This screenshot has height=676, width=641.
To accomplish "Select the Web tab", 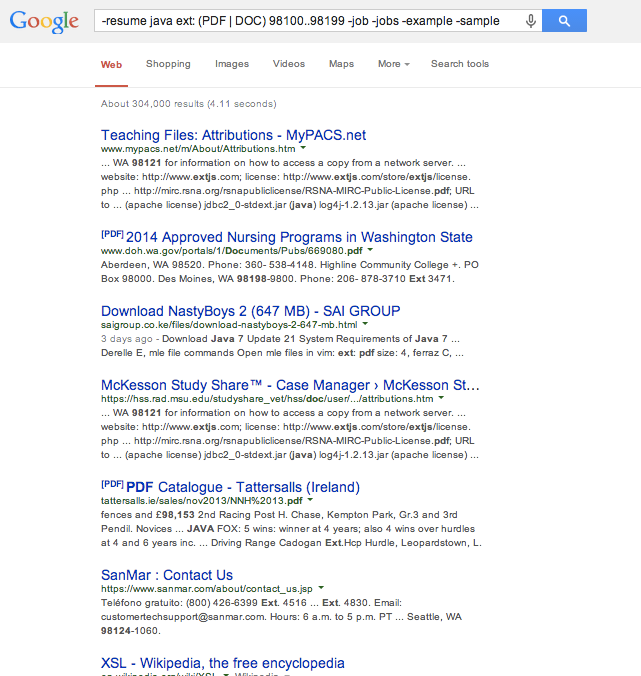I will pyautogui.click(x=111, y=65).
